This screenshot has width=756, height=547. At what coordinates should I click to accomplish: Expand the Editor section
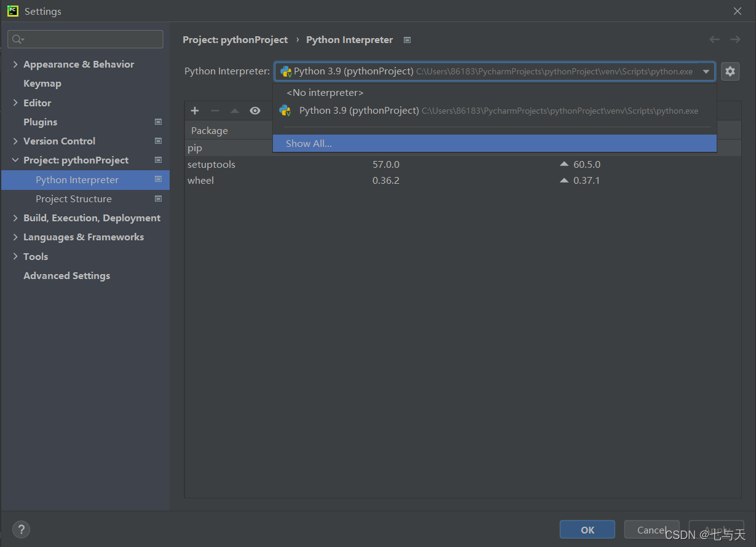tap(15, 103)
